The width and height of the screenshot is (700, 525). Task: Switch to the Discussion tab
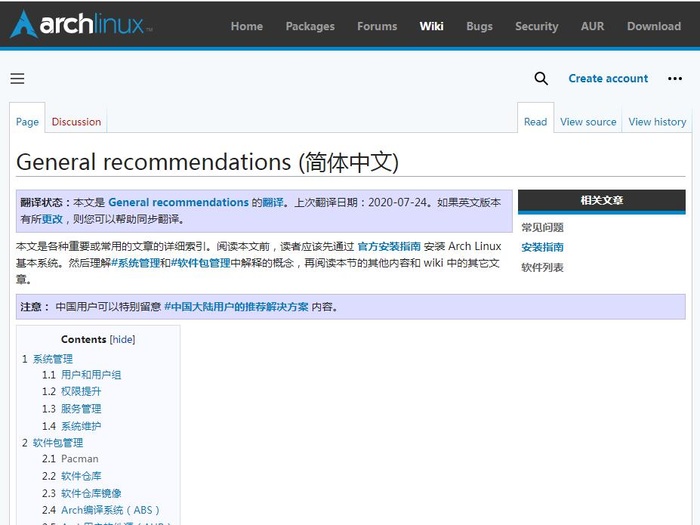76,122
